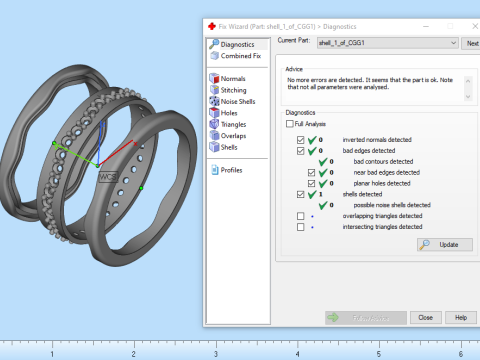Open the Diagnostics page in sidebar
Viewport: 480px width, 360px height.
[237, 44]
